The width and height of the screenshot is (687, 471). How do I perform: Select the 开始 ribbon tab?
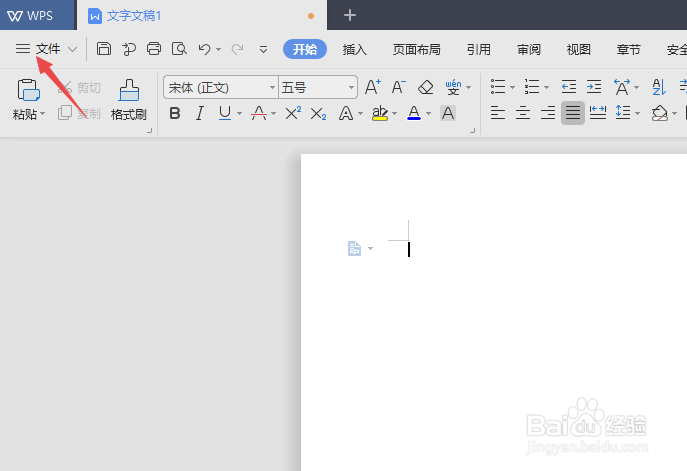coord(305,49)
